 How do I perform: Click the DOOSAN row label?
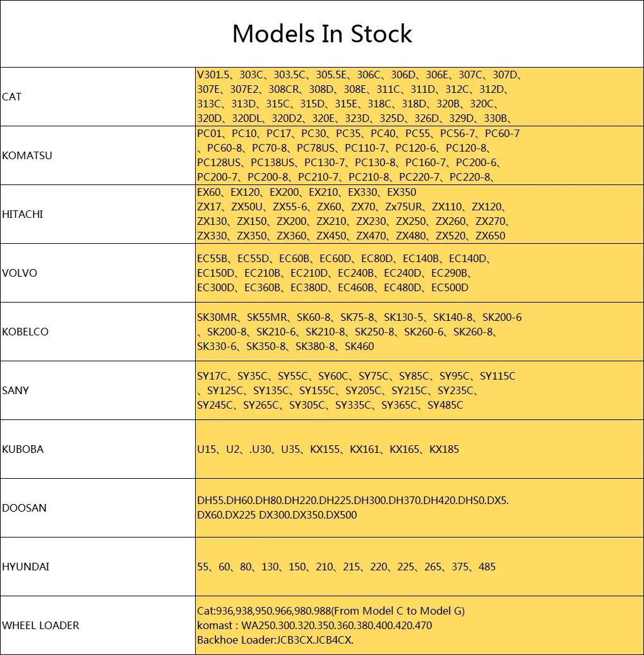pos(24,508)
